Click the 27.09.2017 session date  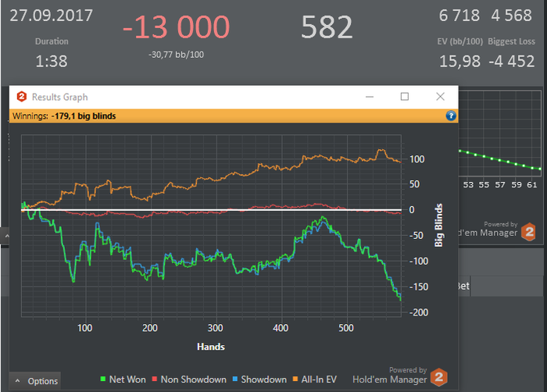(x=52, y=16)
